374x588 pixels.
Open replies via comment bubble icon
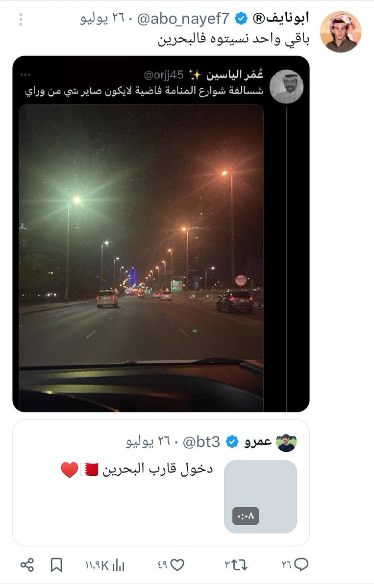[x=295, y=565]
